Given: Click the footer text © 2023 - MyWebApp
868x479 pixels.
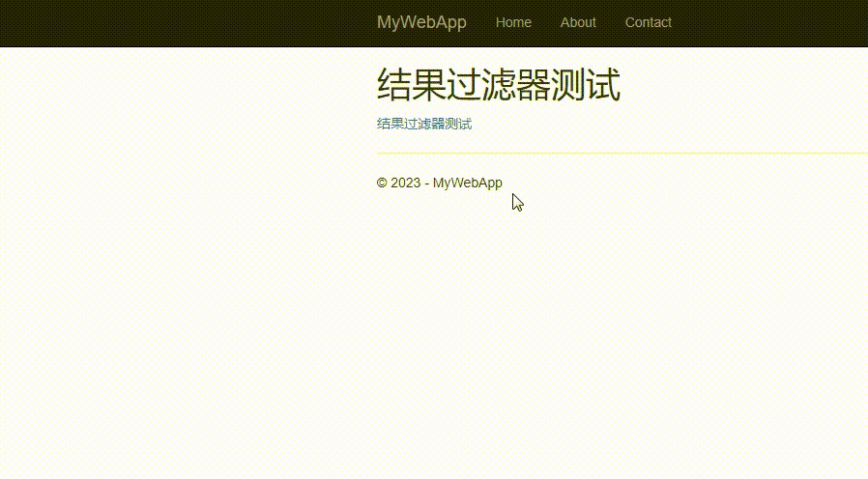Looking at the screenshot, I should pyautogui.click(x=439, y=183).
